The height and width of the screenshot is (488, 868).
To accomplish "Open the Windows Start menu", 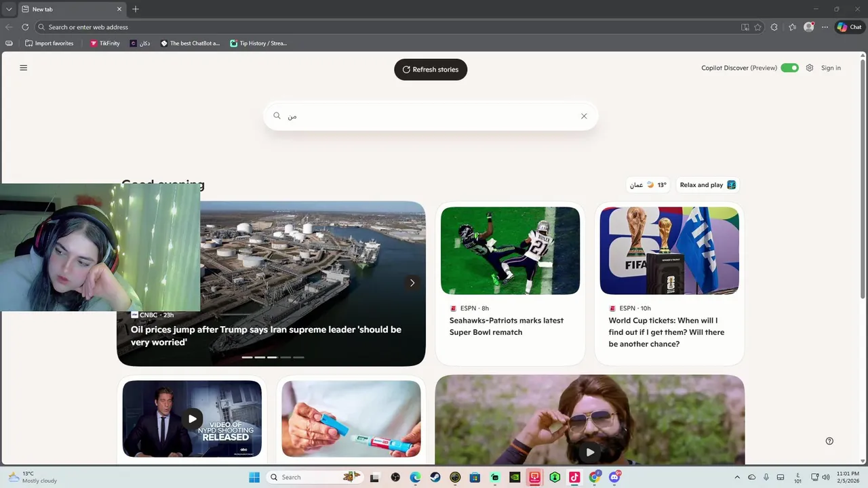I will tap(254, 477).
